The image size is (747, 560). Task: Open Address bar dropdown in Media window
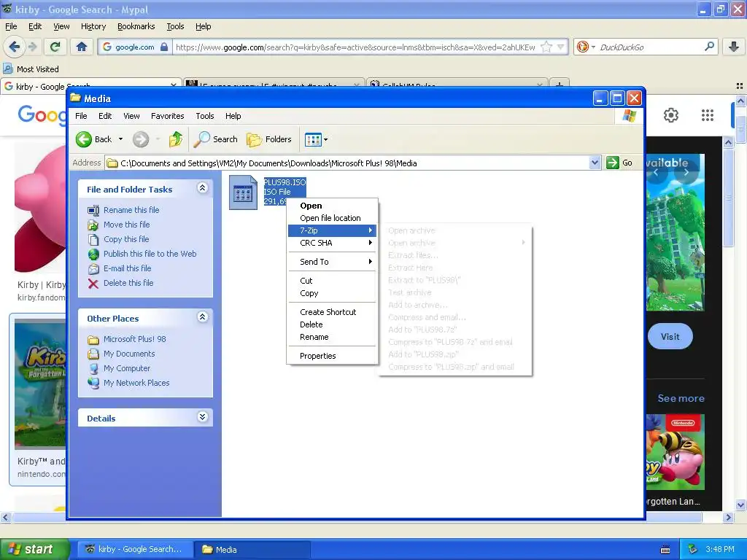click(x=595, y=163)
